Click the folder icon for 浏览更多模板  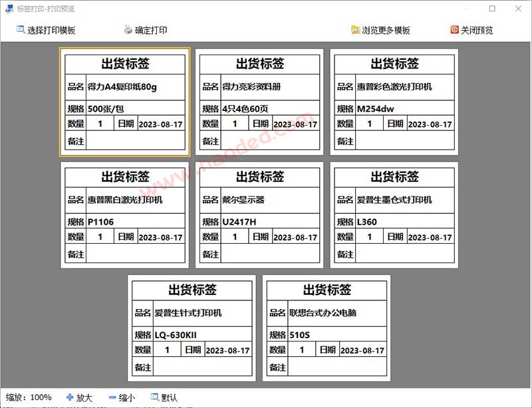355,30
